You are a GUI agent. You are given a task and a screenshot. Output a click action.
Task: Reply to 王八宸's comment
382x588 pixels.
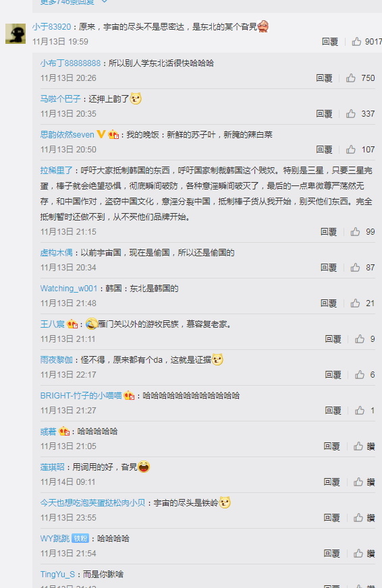333,339
